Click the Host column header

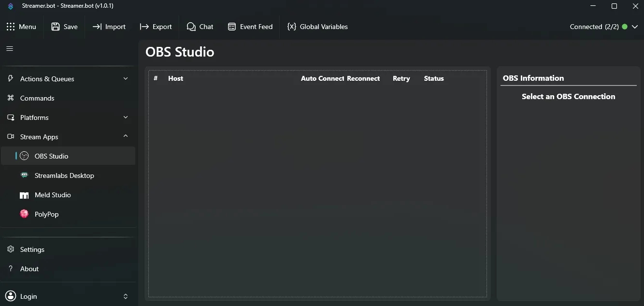pos(175,78)
